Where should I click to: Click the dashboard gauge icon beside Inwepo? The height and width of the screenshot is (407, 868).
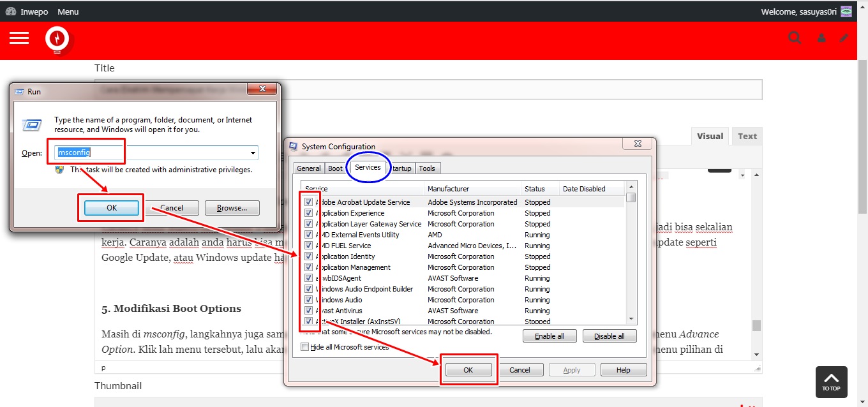10,11
